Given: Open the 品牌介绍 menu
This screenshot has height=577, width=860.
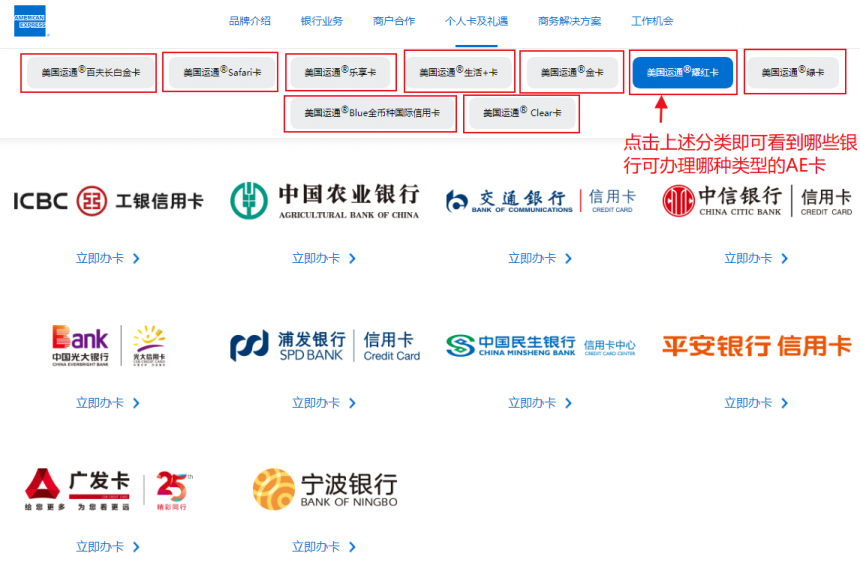Looking at the screenshot, I should coord(250,21).
